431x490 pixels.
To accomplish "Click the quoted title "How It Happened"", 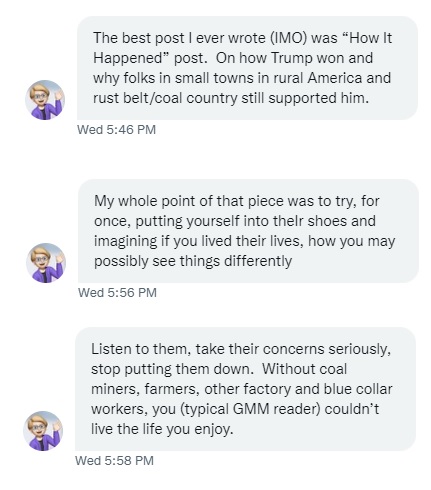I will click(243, 48).
